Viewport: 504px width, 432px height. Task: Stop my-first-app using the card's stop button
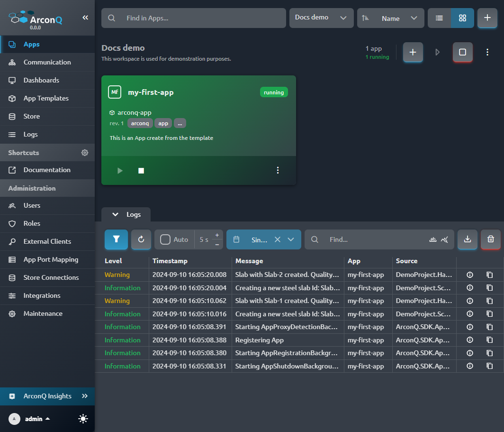[x=141, y=171]
